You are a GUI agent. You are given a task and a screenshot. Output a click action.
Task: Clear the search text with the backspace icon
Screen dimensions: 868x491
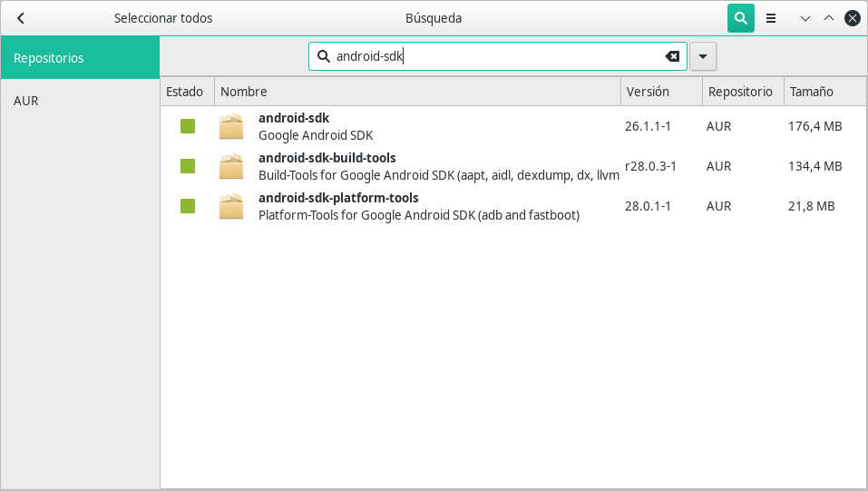(672, 56)
